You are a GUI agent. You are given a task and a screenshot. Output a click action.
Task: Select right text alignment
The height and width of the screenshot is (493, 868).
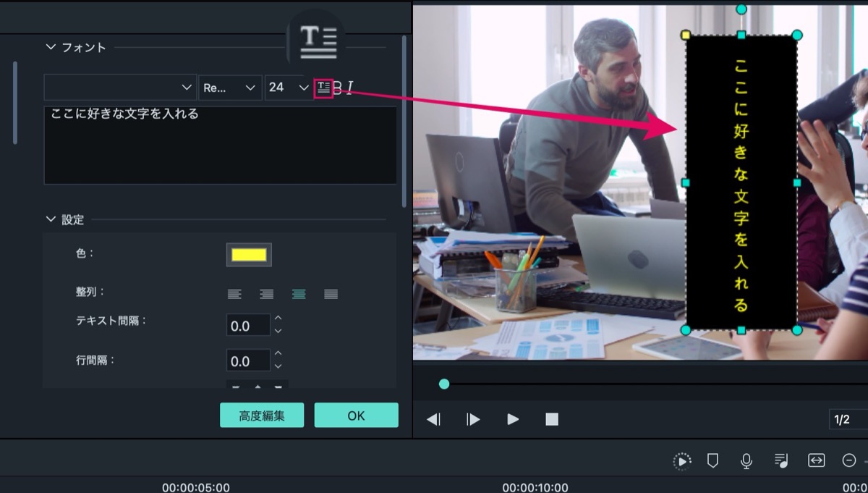coord(267,294)
